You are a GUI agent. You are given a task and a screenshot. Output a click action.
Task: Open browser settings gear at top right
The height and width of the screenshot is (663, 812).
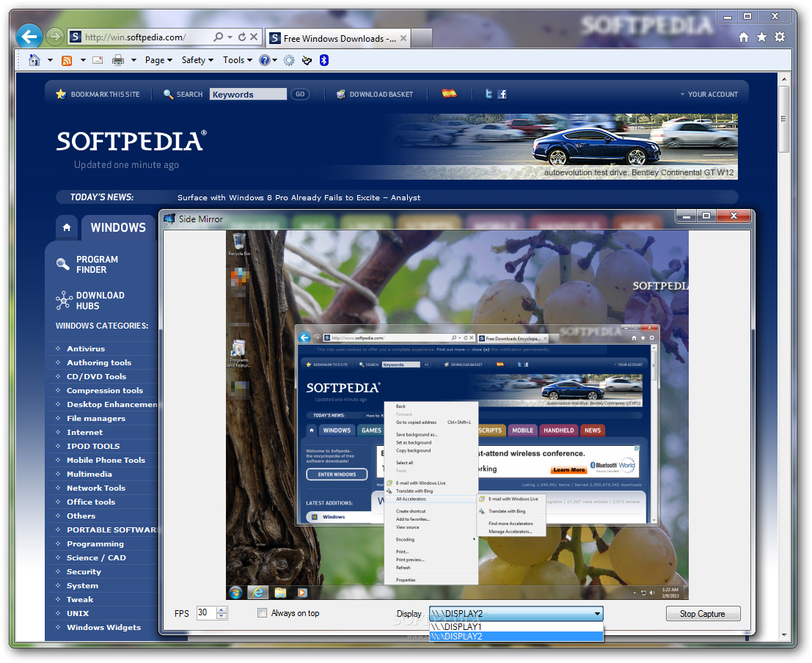(x=780, y=37)
